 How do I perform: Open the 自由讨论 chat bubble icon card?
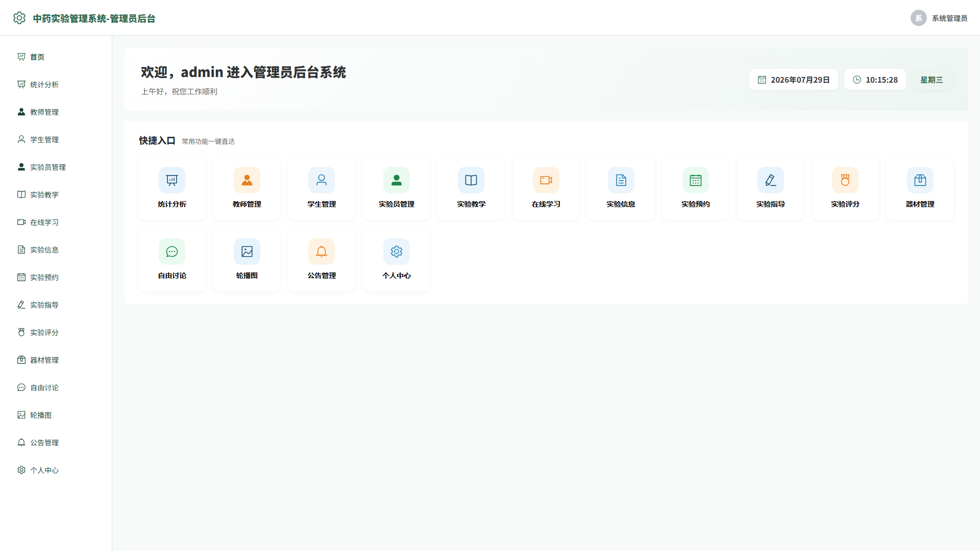[x=172, y=260]
